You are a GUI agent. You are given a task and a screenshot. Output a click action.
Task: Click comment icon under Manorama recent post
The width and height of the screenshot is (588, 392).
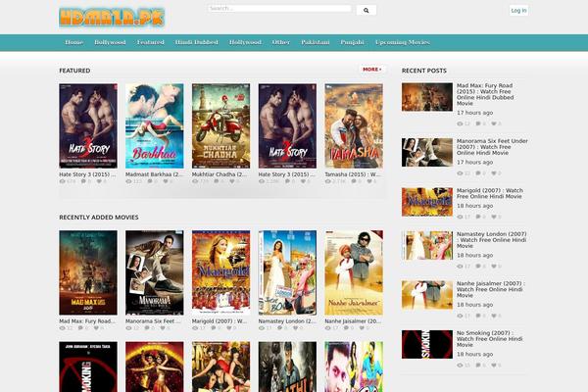tap(478, 173)
